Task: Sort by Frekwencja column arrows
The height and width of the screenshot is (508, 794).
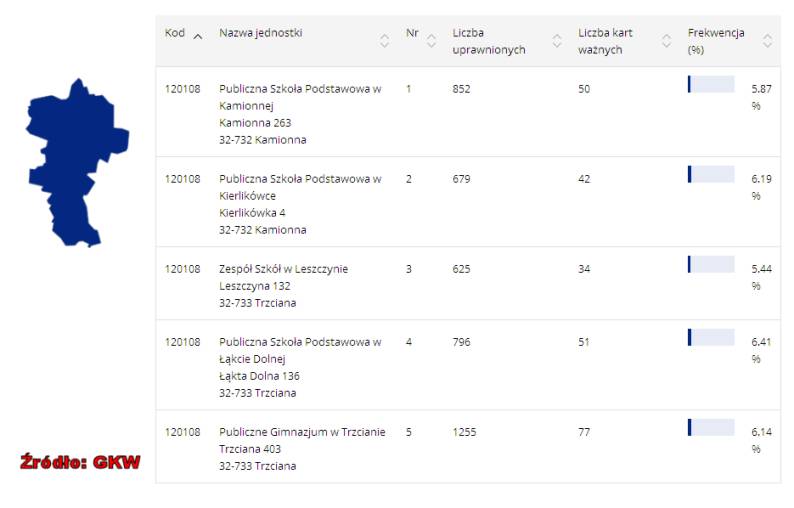Action: (x=768, y=41)
